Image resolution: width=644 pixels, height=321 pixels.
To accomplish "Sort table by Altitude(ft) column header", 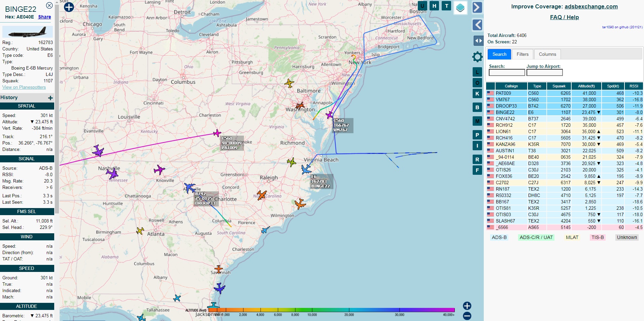I will tap(586, 86).
